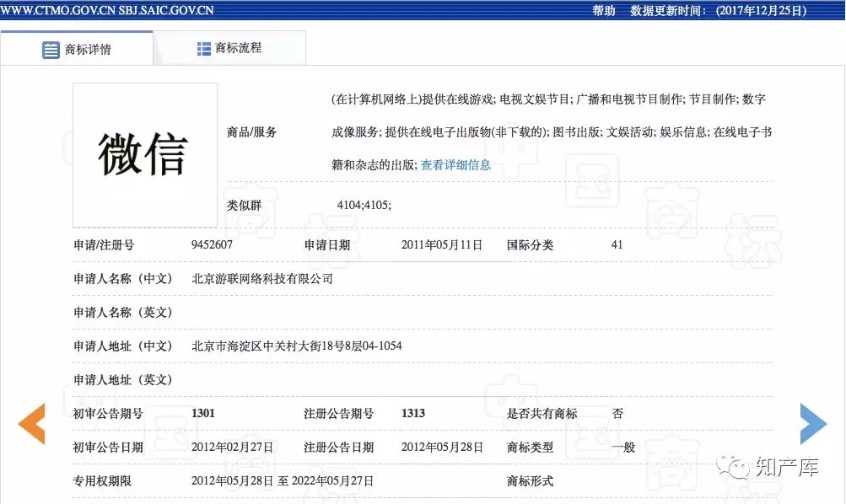The height and width of the screenshot is (504, 846).
Task: Click the 申请人名称（中文） label
Action: click(x=122, y=279)
